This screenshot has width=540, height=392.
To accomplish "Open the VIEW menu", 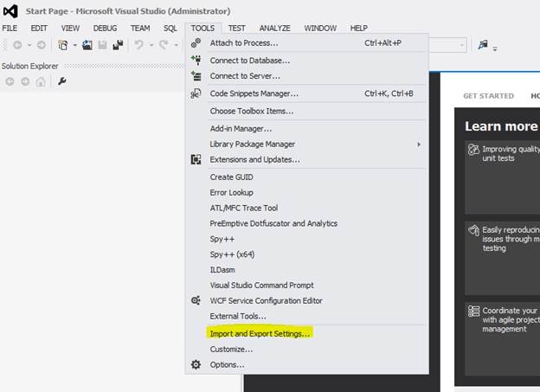I will pyautogui.click(x=70, y=29).
